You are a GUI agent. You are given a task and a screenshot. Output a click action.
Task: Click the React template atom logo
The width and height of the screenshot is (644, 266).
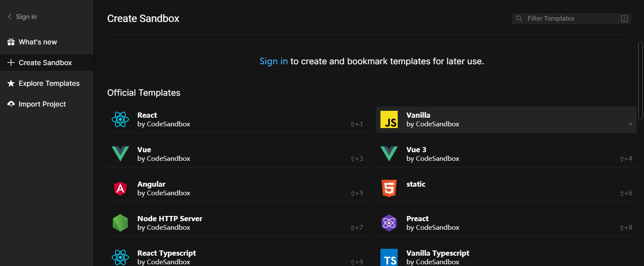120,119
